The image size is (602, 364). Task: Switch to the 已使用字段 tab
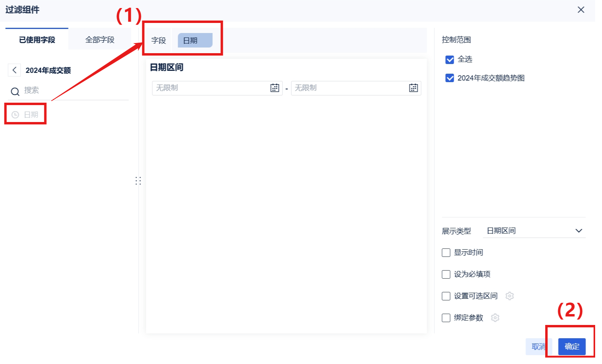pyautogui.click(x=37, y=39)
